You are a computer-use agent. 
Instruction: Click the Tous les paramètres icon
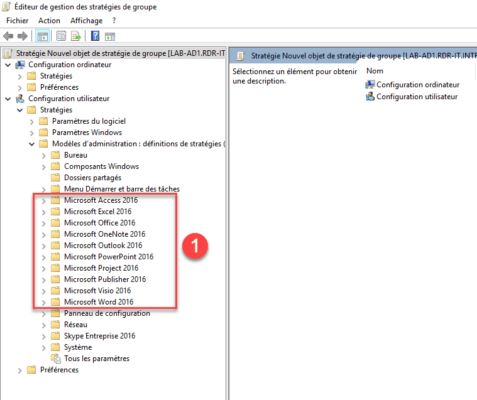[56, 359]
